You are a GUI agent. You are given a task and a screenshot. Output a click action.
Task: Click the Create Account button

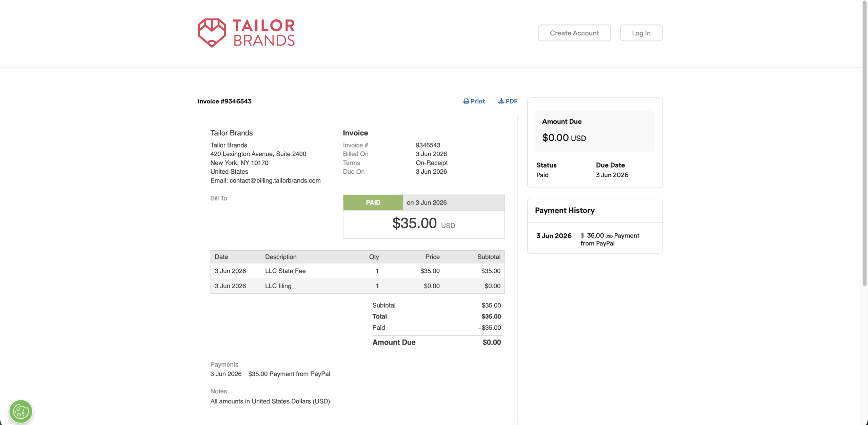[x=574, y=33]
